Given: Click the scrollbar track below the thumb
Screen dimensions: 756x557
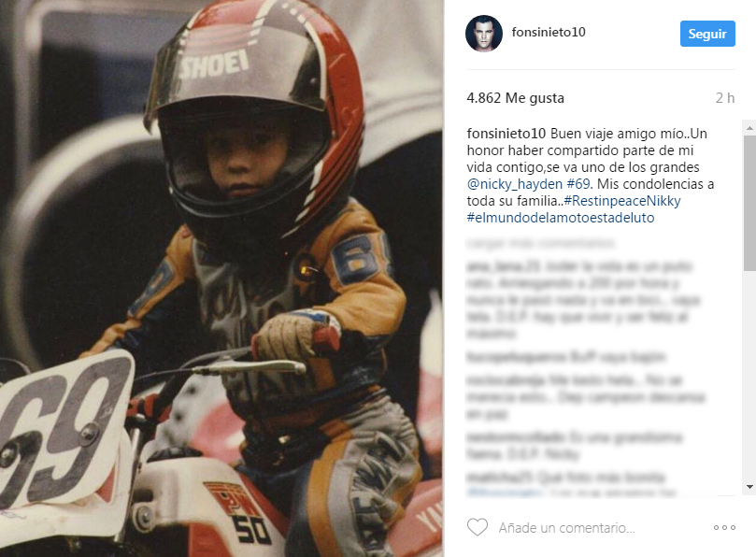Looking at the screenshot, I should (x=749, y=376).
